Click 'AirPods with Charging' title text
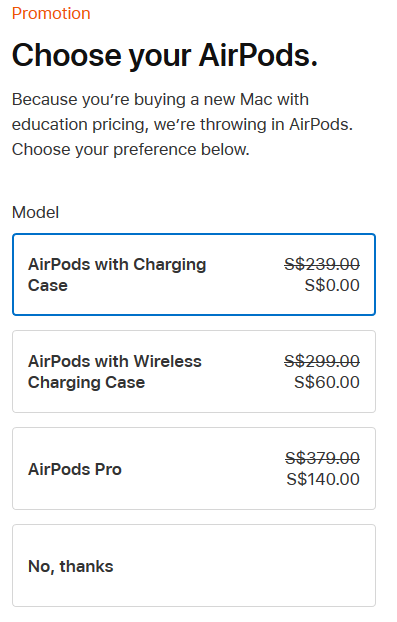 pyautogui.click(x=117, y=265)
